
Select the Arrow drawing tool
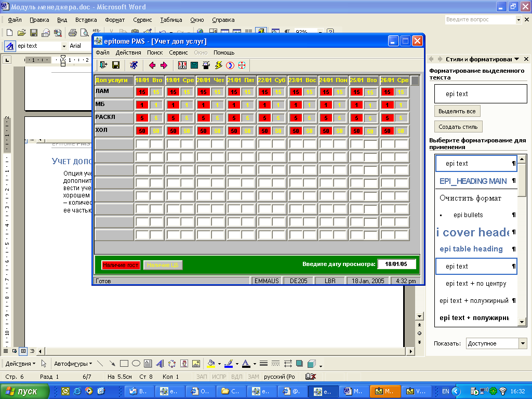(112, 364)
